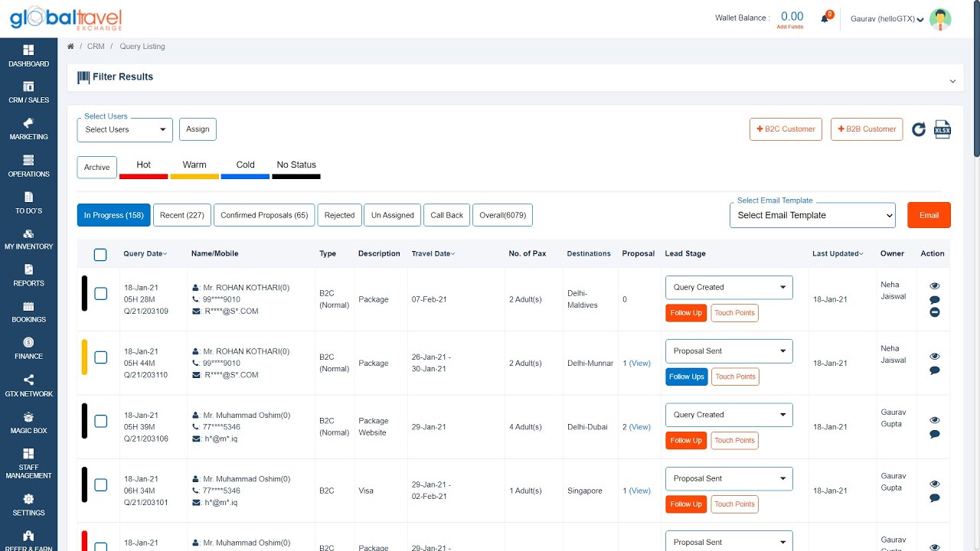
Task: Click Add Funds under wallet balance
Action: (790, 27)
